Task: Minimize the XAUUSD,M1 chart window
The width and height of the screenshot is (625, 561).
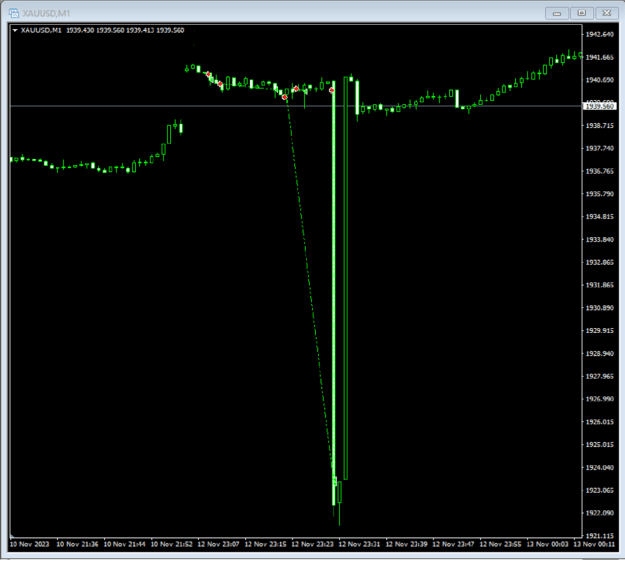Action: pos(556,13)
